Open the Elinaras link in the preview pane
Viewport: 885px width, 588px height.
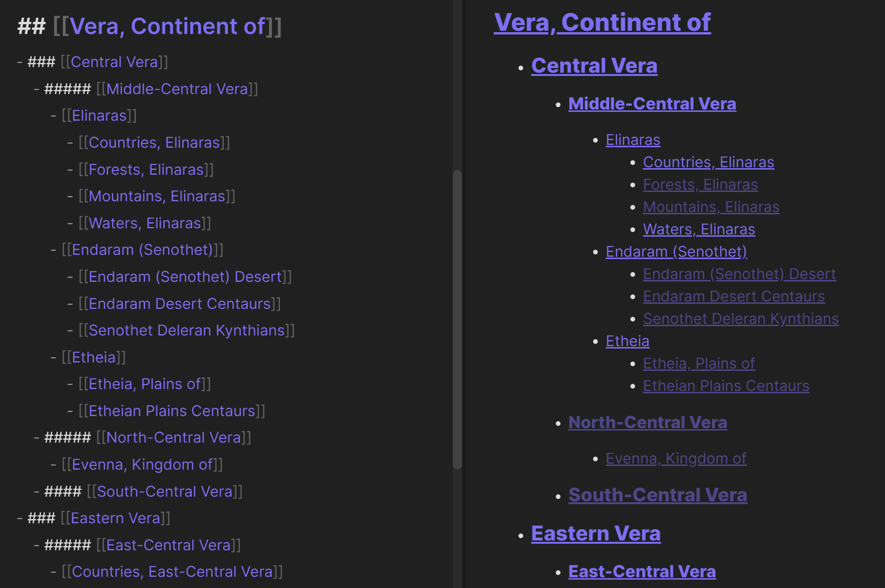coord(633,140)
